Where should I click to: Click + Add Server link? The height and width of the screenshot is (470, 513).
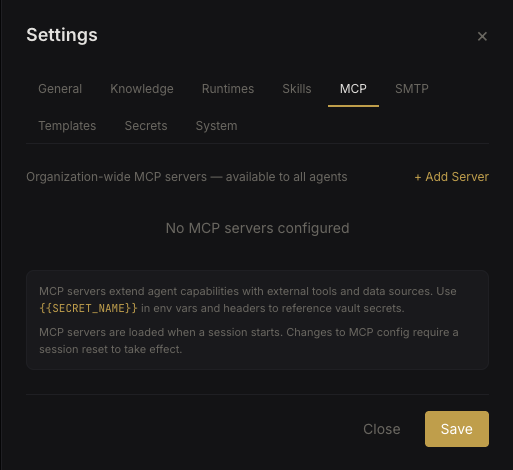pyautogui.click(x=452, y=177)
